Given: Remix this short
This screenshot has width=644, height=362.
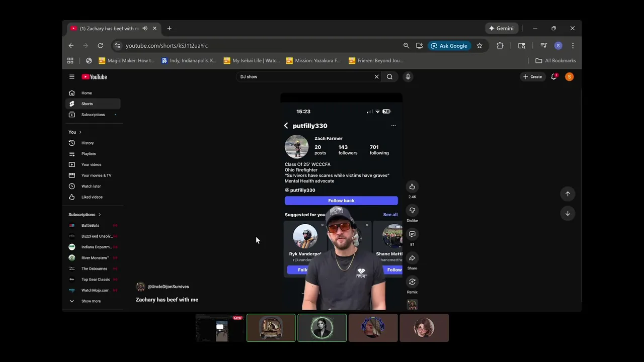Looking at the screenshot, I should coord(412,282).
